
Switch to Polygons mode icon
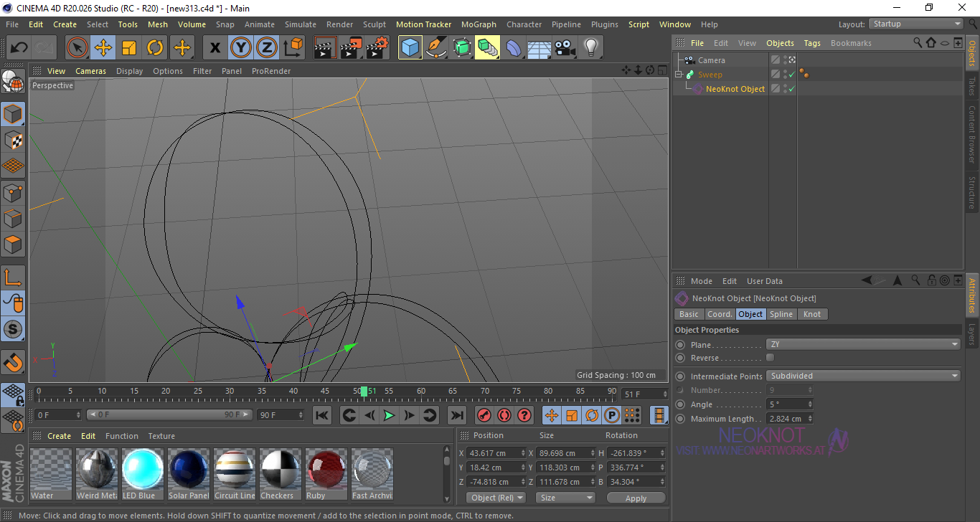(x=13, y=244)
